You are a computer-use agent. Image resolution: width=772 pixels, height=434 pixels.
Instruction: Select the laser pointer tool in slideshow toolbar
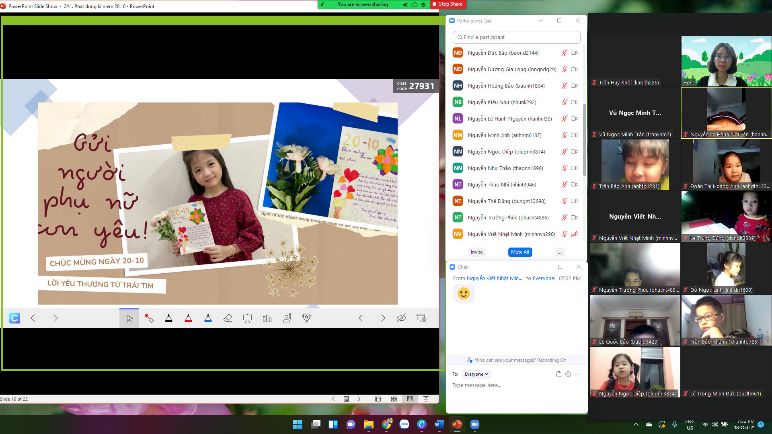(148, 318)
